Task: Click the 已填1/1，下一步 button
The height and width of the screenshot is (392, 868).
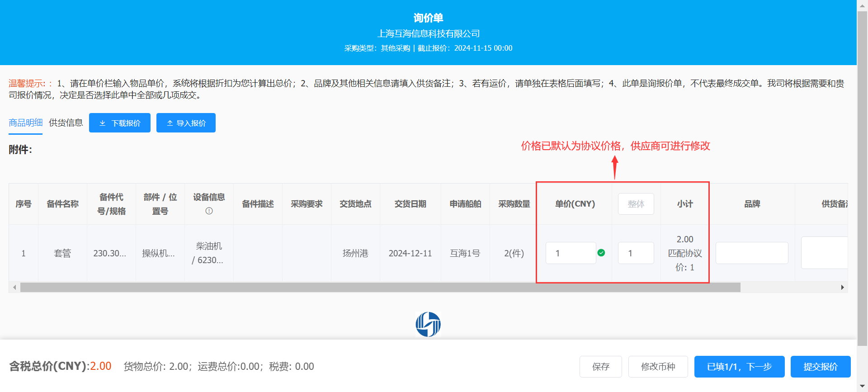Action: coord(740,367)
